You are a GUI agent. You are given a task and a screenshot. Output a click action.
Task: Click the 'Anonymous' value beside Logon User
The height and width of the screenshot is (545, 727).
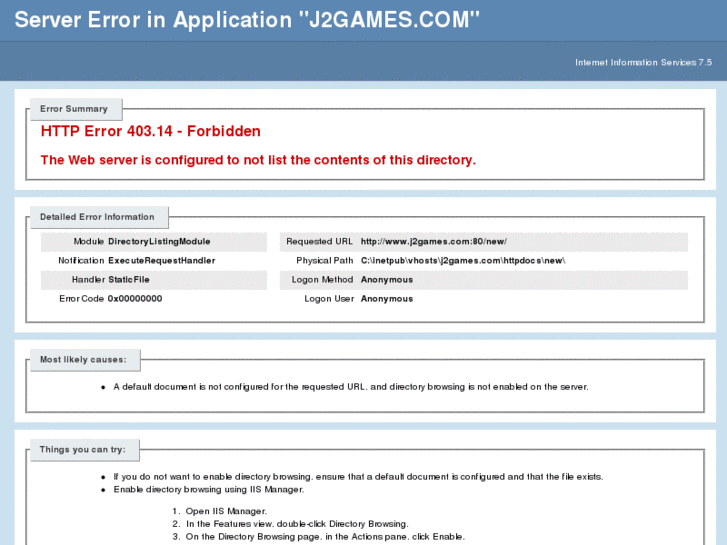coord(387,299)
